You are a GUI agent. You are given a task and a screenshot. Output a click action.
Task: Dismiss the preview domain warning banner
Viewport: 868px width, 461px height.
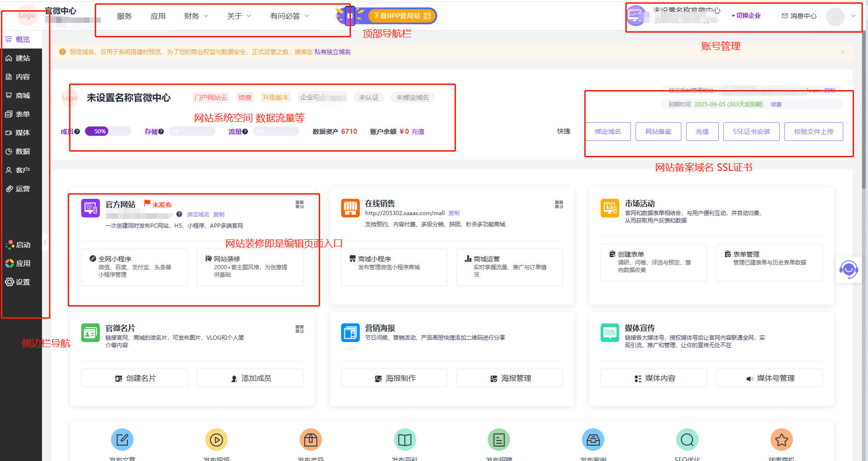click(x=842, y=52)
